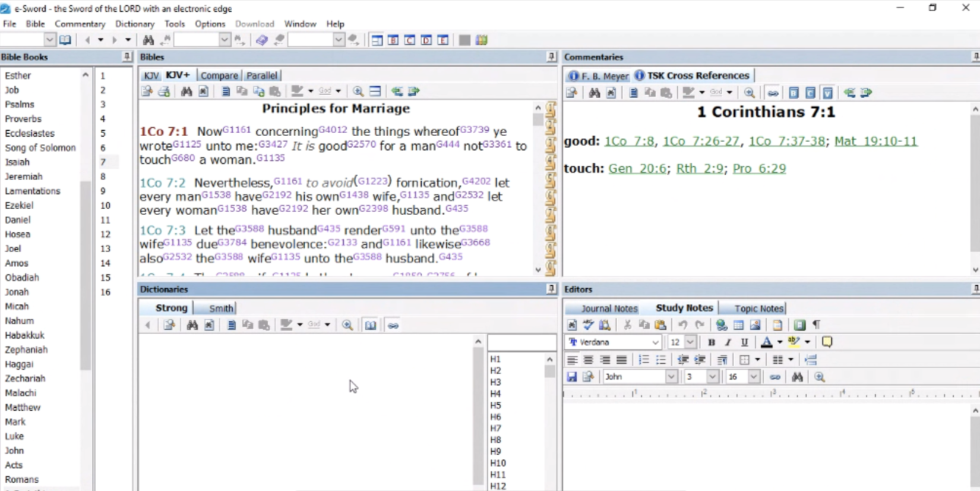The image size is (980, 491).
Task: Open the Dictionary menu
Action: [x=135, y=24]
